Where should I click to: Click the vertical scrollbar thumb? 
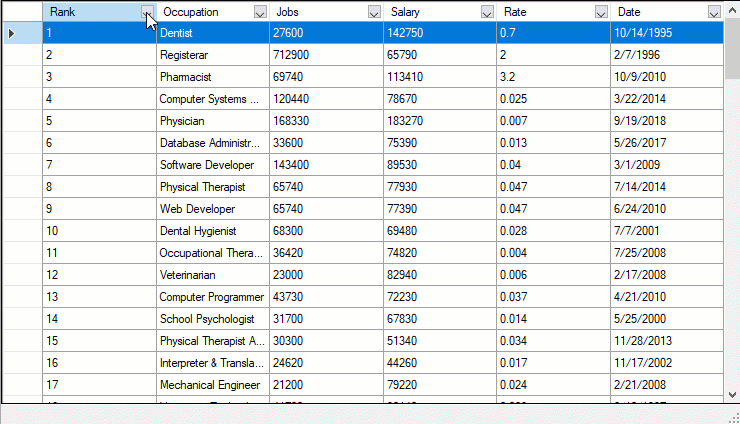[x=732, y=49]
